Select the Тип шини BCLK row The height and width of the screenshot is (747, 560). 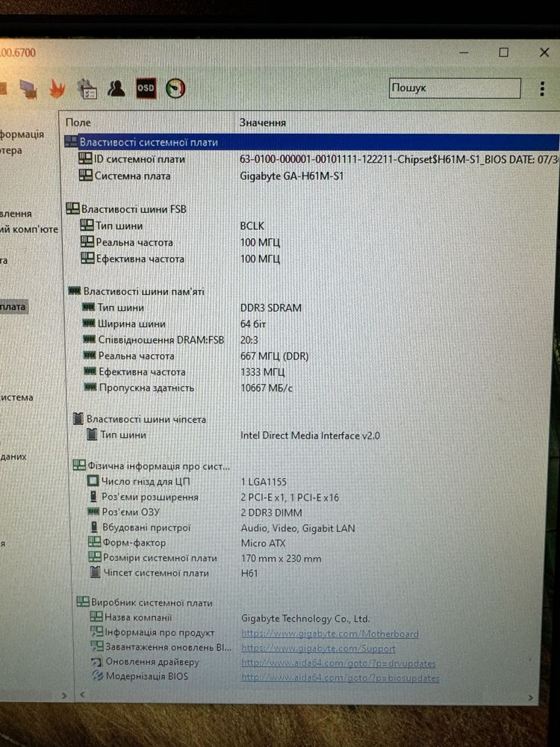[172, 226]
